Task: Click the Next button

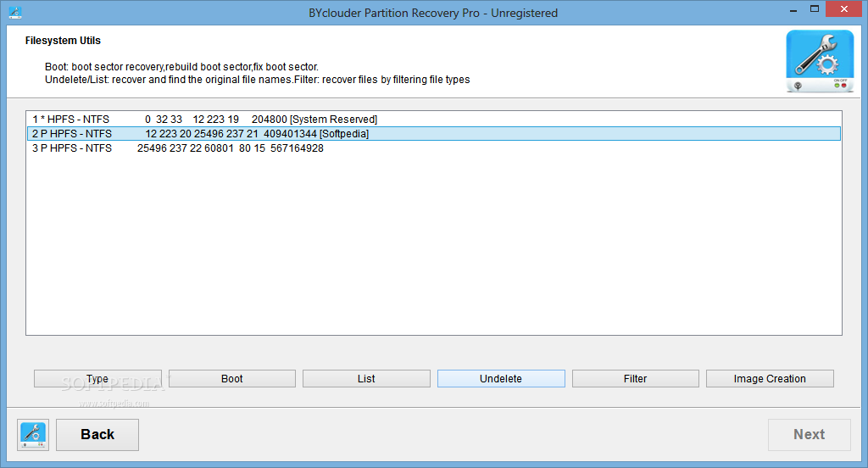Action: coord(810,435)
